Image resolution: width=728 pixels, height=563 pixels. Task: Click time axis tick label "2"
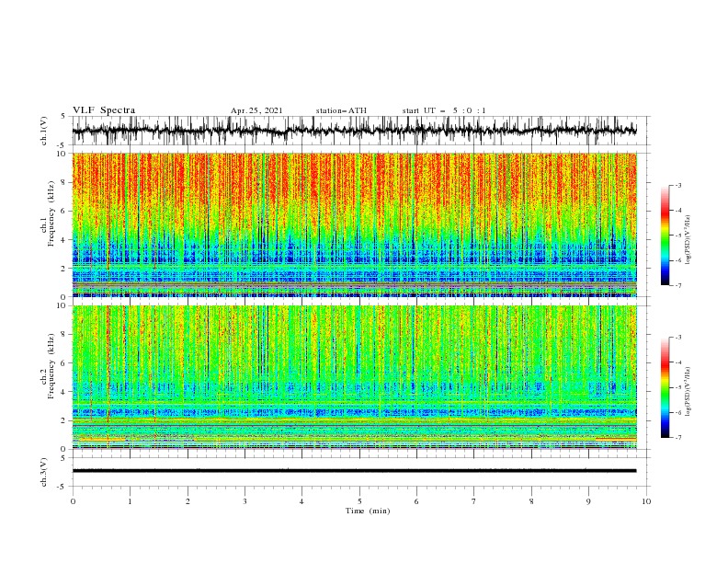point(188,501)
